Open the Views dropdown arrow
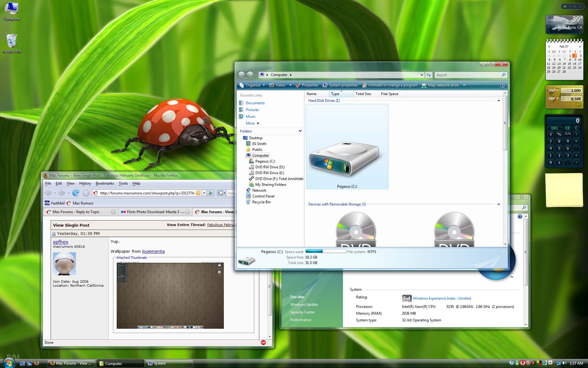The width and height of the screenshot is (588, 368). [290, 85]
